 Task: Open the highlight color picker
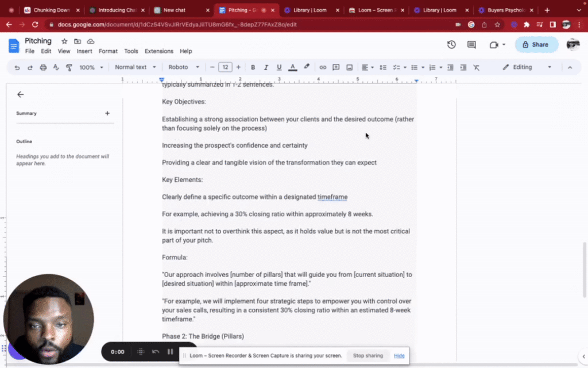tap(307, 67)
